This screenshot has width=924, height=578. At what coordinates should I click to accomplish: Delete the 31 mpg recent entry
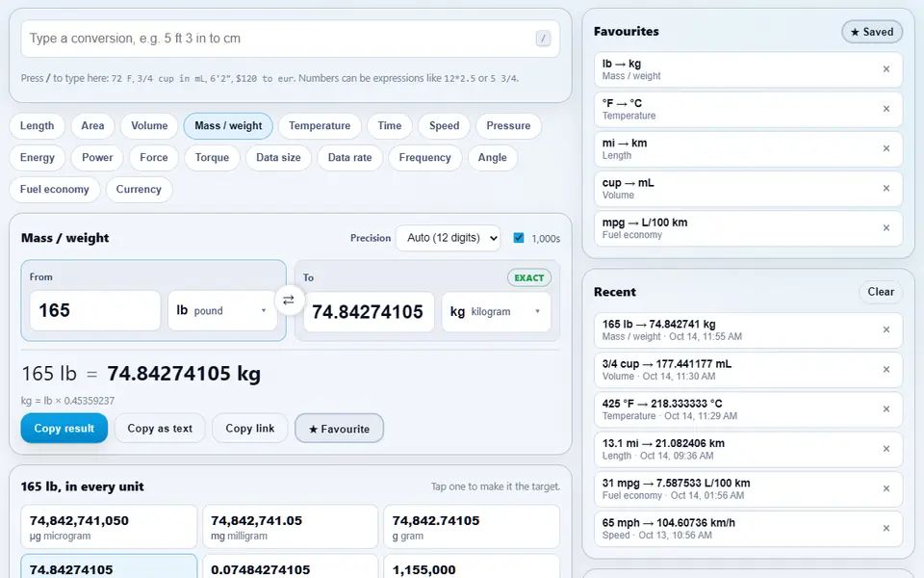point(885,488)
